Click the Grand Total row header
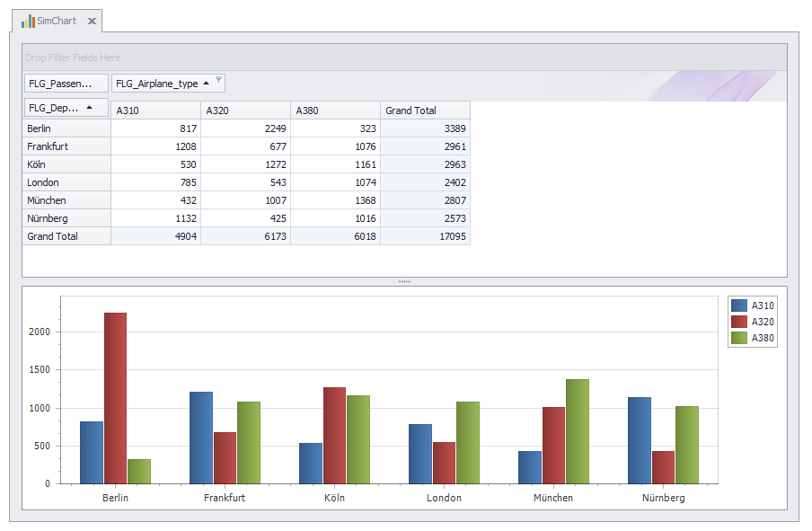This screenshot has width=812, height=531. click(66, 236)
